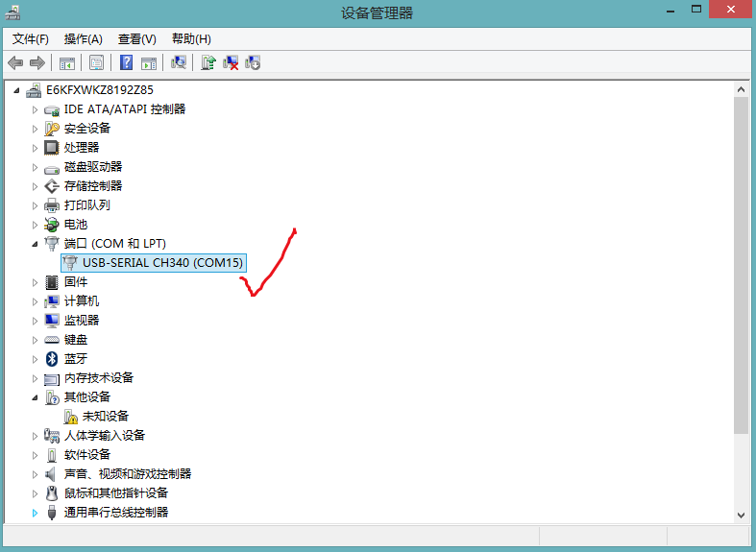This screenshot has height=552, width=756.
Task: Expand the 磁盘驱动器 node
Action: coord(35,168)
